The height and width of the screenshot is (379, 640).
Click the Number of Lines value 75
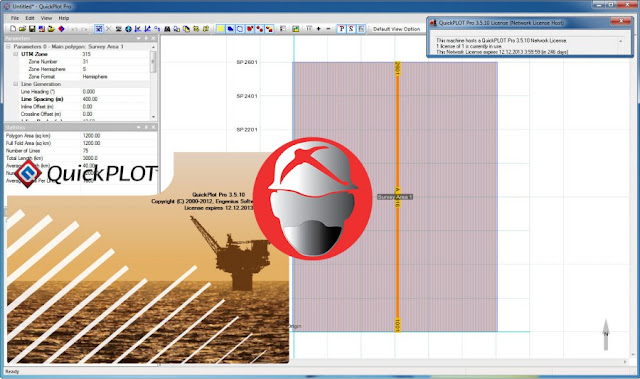pos(86,151)
